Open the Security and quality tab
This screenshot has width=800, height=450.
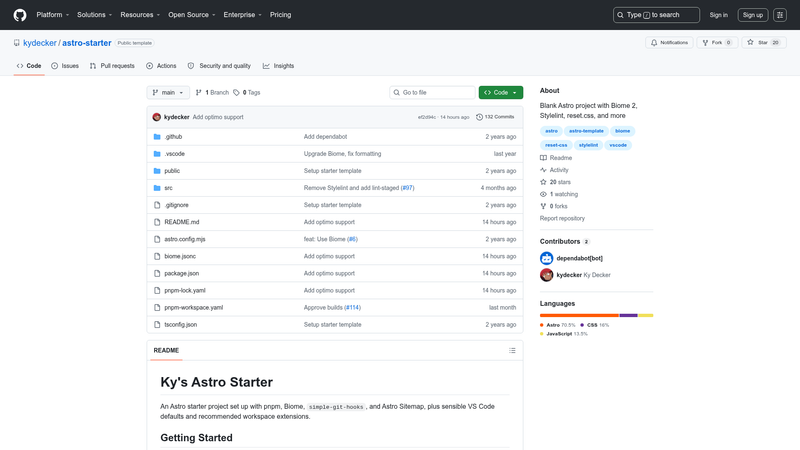point(219,66)
